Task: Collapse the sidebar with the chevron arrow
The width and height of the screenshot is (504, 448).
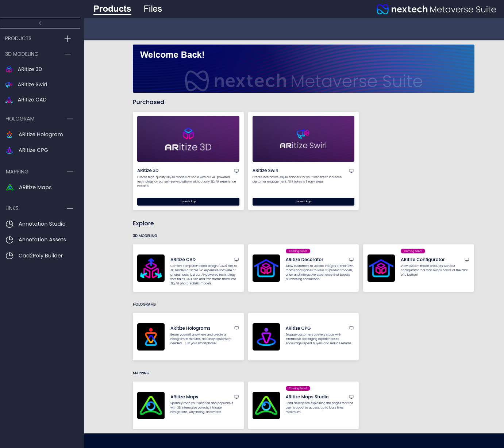Action: [40, 23]
